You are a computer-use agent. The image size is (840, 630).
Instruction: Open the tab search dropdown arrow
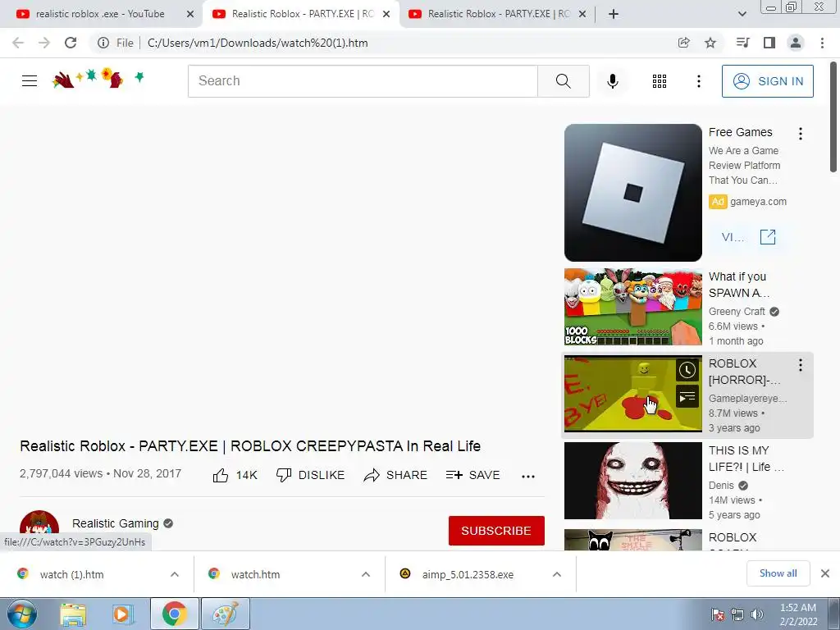pos(742,14)
